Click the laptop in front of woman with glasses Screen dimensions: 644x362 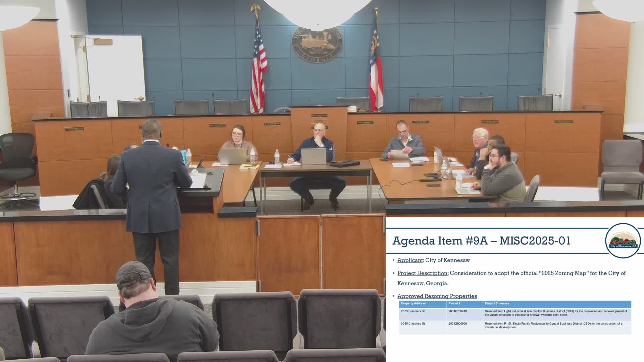[232, 156]
